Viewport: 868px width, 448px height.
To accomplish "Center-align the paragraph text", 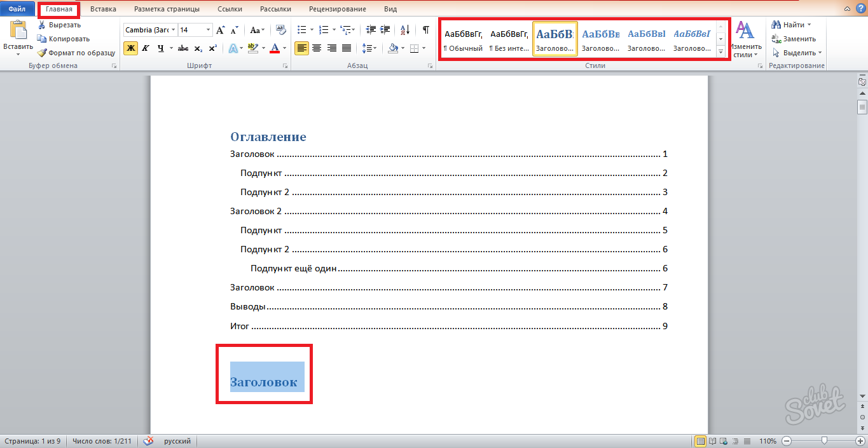I will [316, 48].
